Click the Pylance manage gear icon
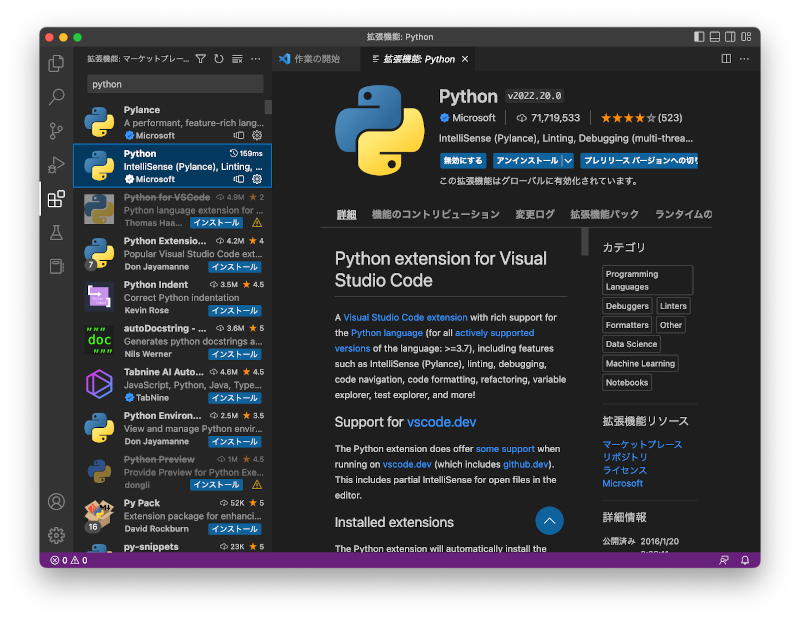800x620 pixels. click(x=257, y=135)
